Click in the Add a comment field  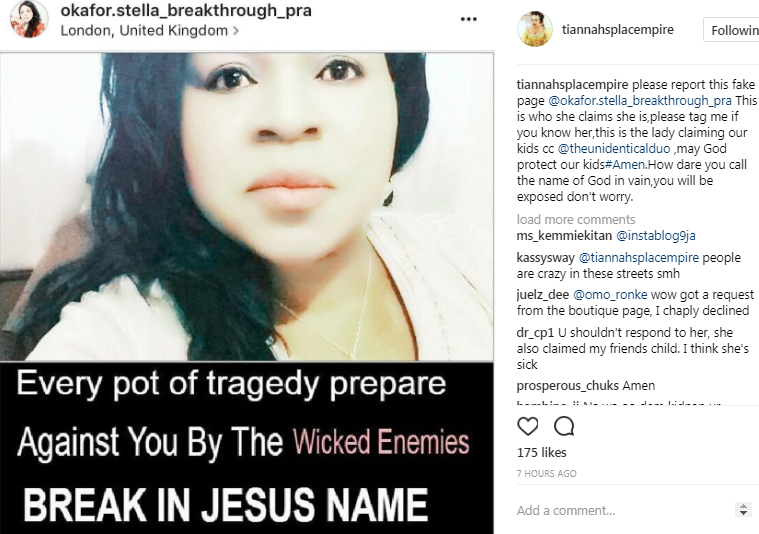point(624,510)
